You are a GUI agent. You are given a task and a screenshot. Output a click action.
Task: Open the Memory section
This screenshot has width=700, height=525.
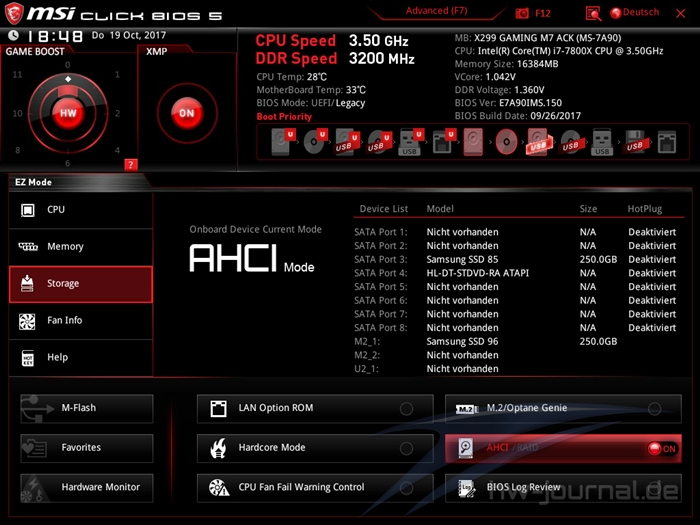[x=81, y=247]
